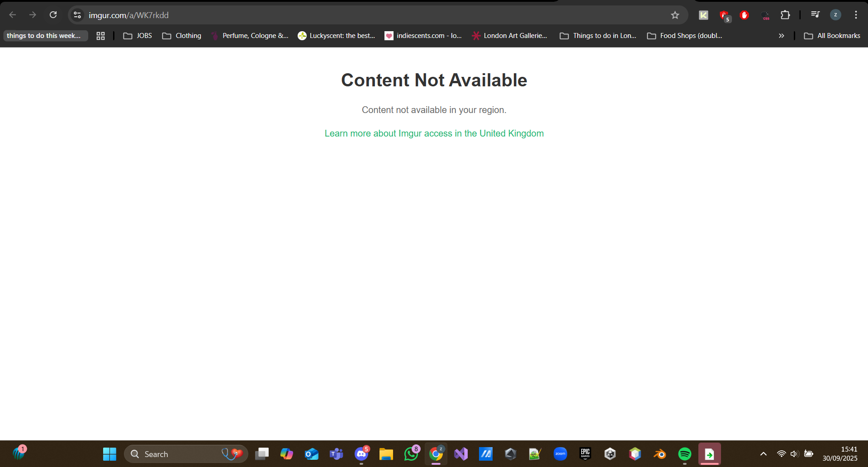Open the Z profile avatar
This screenshot has width=868, height=467.
click(835, 15)
